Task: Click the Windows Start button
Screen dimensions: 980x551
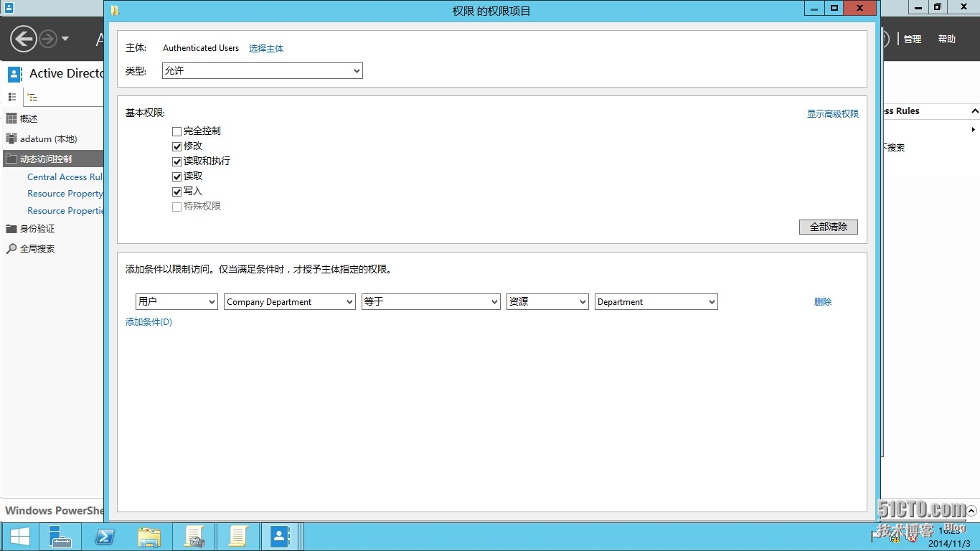Action: pyautogui.click(x=20, y=537)
